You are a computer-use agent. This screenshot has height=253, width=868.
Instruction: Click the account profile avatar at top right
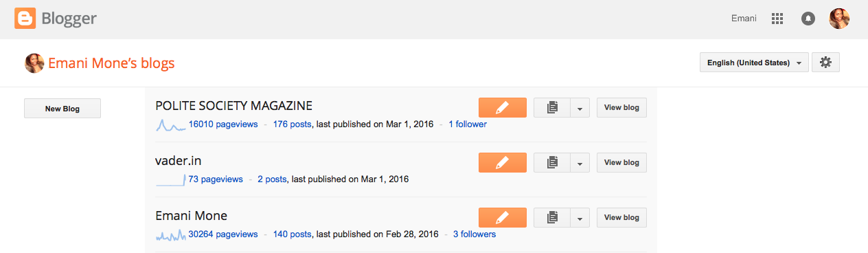pyautogui.click(x=839, y=19)
